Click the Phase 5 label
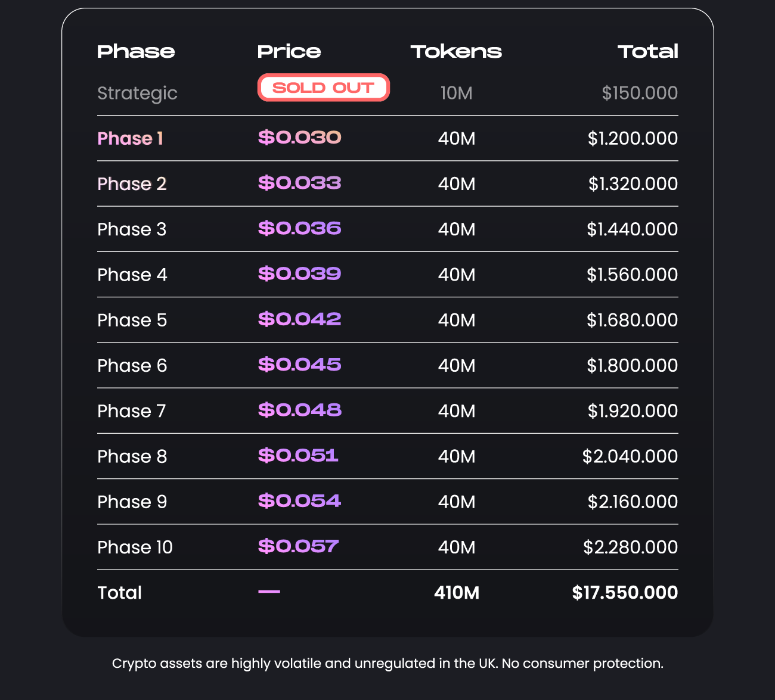This screenshot has height=700, width=775. (132, 320)
